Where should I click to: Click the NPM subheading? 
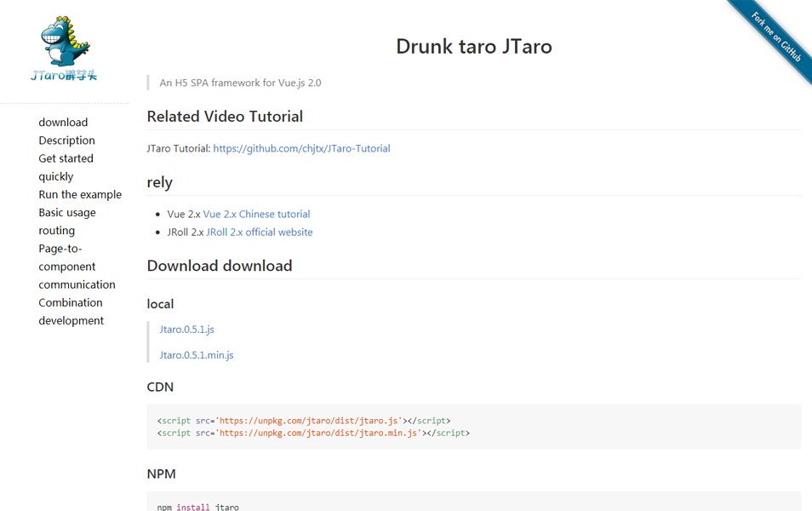pos(162,474)
